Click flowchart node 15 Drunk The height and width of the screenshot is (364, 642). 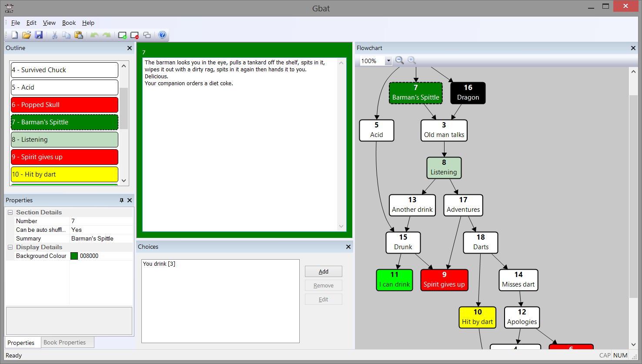tap(403, 243)
